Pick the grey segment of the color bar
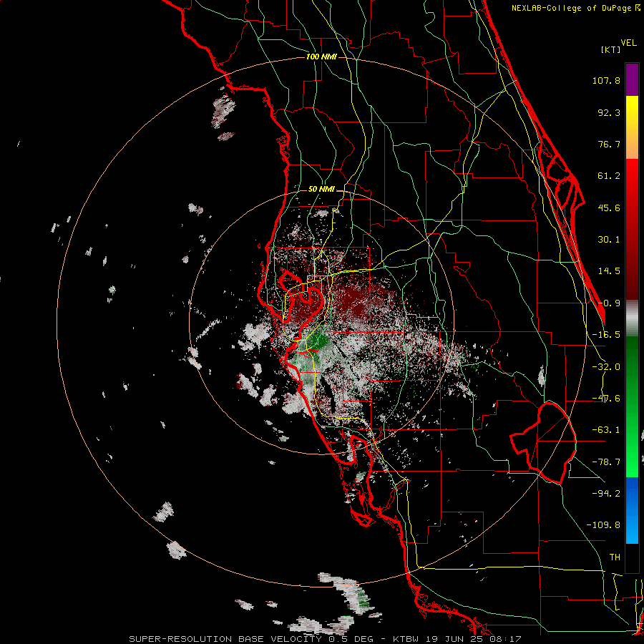The height and width of the screenshot is (644, 644). [x=632, y=318]
